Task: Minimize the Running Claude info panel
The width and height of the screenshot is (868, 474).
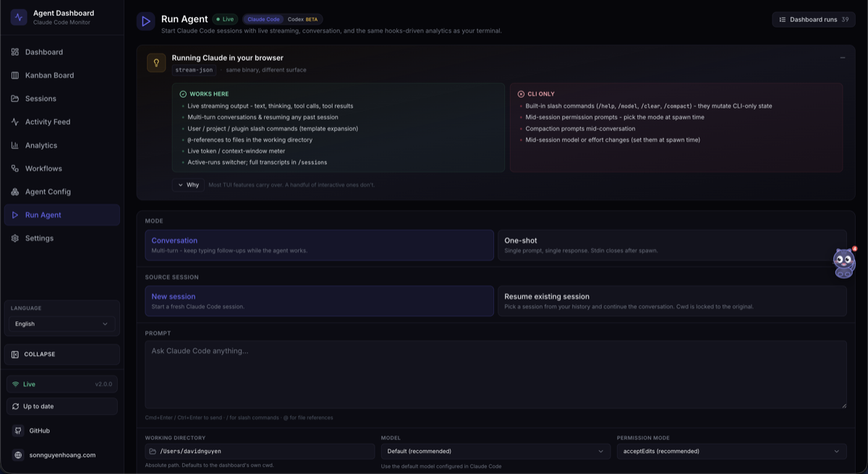Action: pos(843,58)
